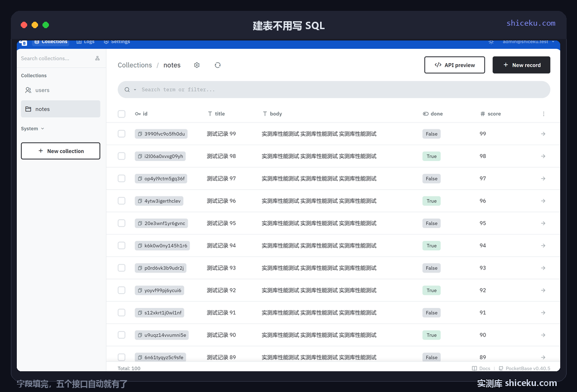The width and height of the screenshot is (577, 392).
Task: Click the True badge for record 98
Action: [432, 157]
